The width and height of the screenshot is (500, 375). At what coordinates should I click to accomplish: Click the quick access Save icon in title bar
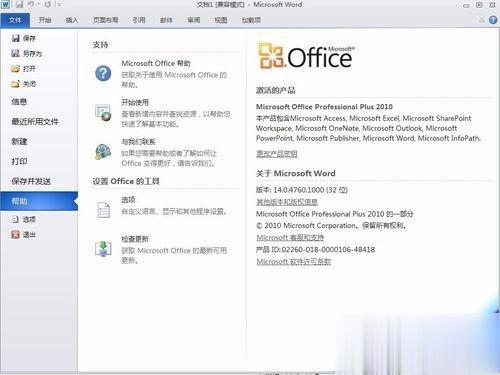pos(19,5)
